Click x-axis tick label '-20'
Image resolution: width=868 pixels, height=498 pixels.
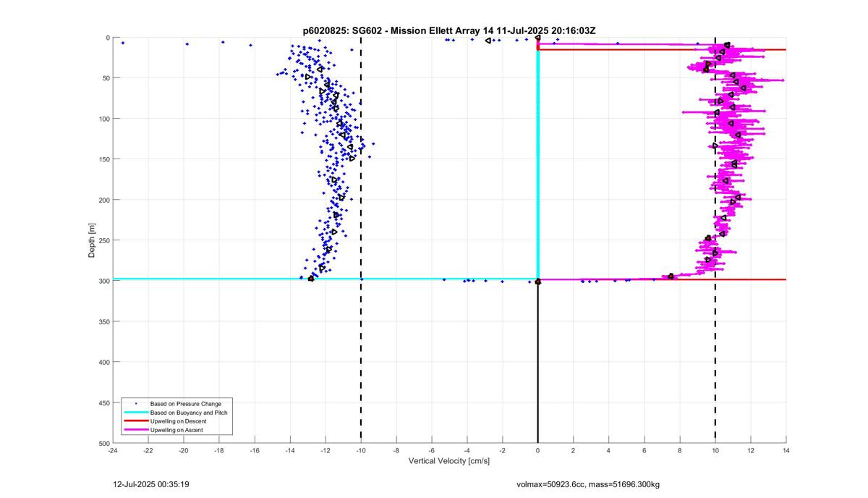183,450
